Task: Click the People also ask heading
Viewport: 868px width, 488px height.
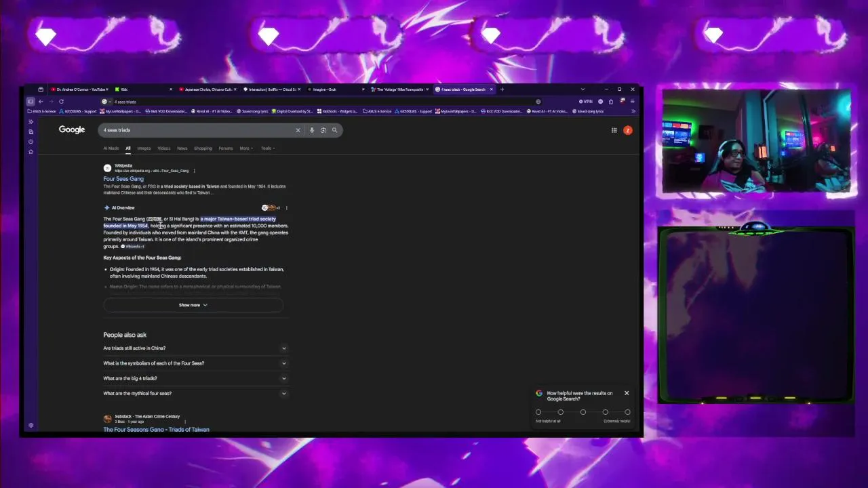Action: (x=125, y=335)
